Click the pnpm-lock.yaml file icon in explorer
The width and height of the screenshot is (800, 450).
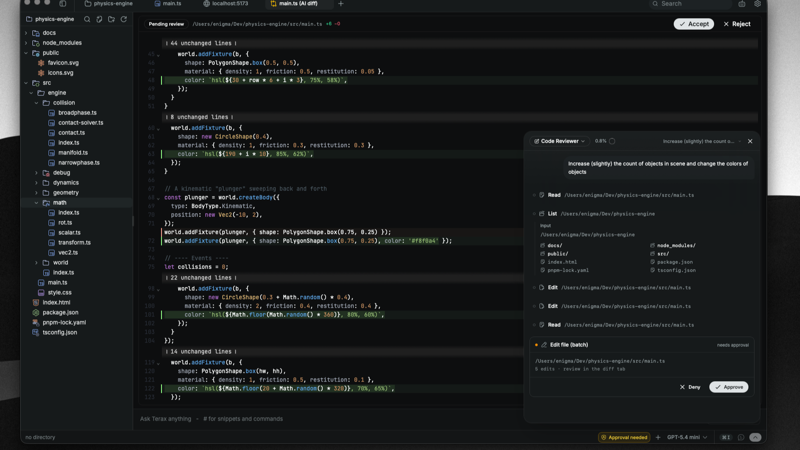point(36,322)
